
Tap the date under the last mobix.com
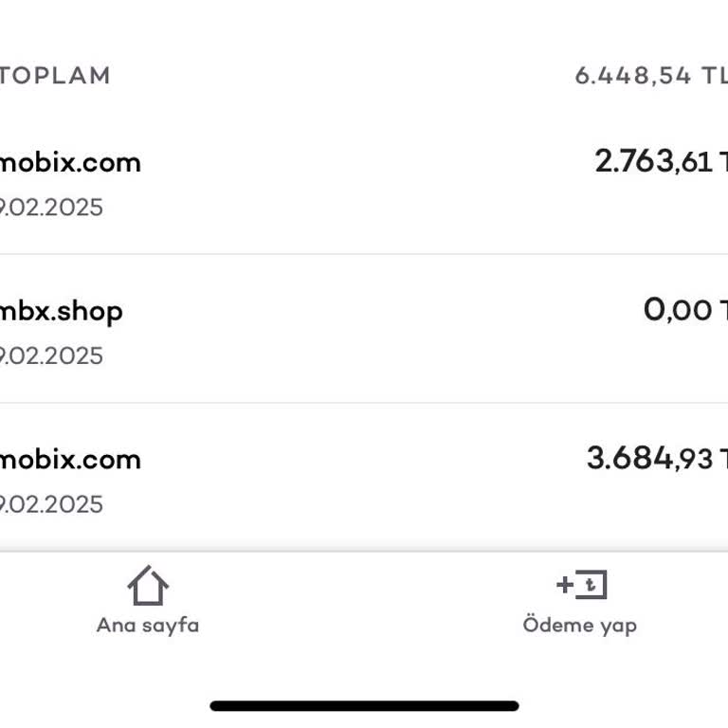pyautogui.click(x=51, y=504)
